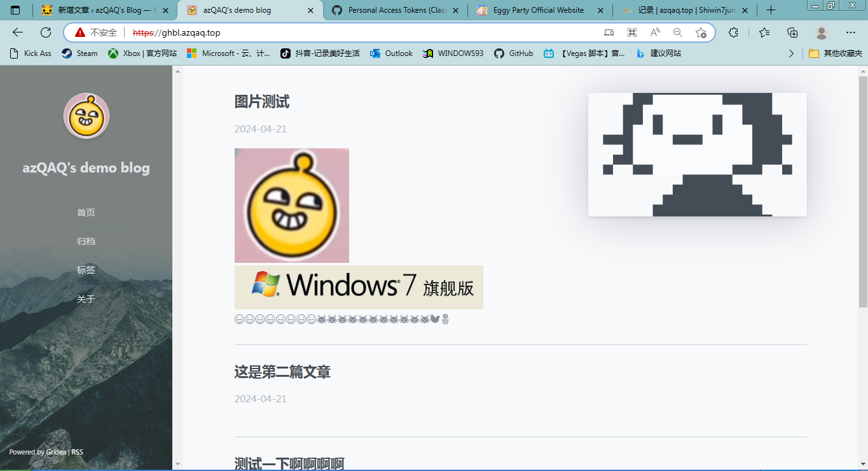The height and width of the screenshot is (471, 868).
Task: Click the sidebar scrollbar up arrow
Action: pos(178,71)
